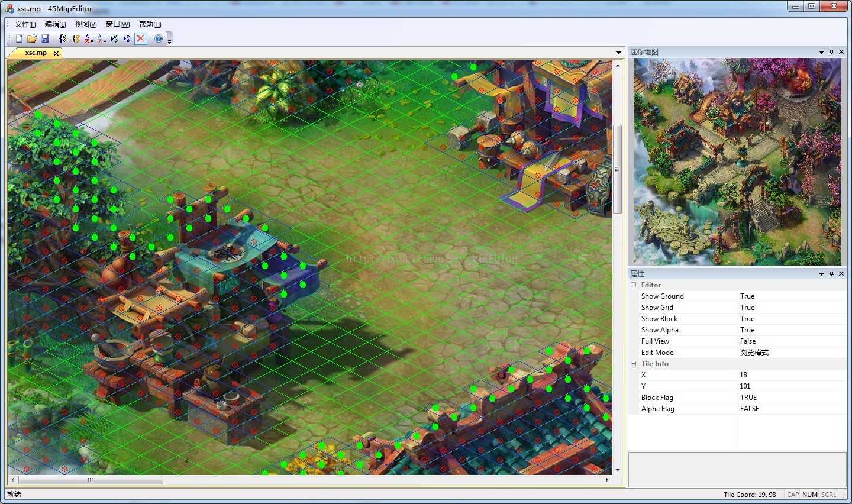This screenshot has height=504, width=852.
Task: Select the Full View property label
Action: [x=655, y=341]
